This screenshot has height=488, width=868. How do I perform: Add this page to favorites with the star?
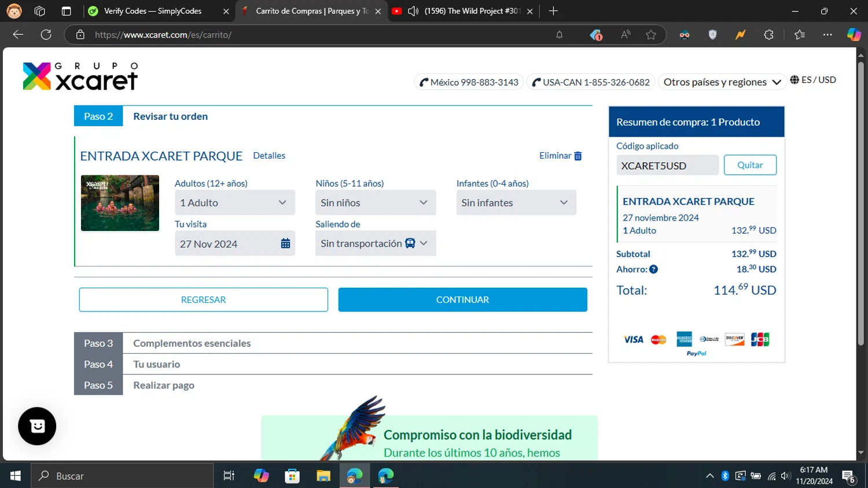coord(651,35)
